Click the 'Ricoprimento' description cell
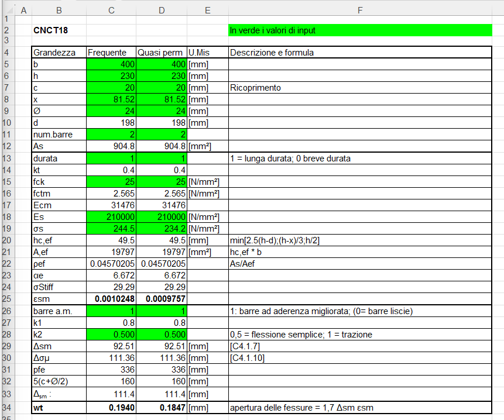This screenshot has width=504, height=420. (359, 88)
